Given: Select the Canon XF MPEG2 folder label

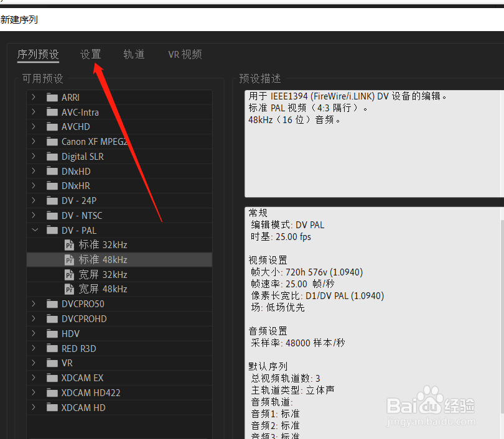Looking at the screenshot, I should pyautogui.click(x=95, y=142).
